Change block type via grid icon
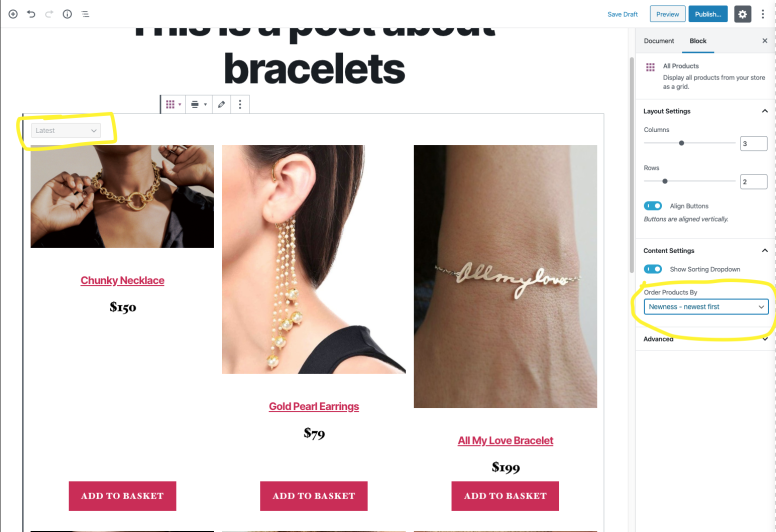 pos(173,104)
